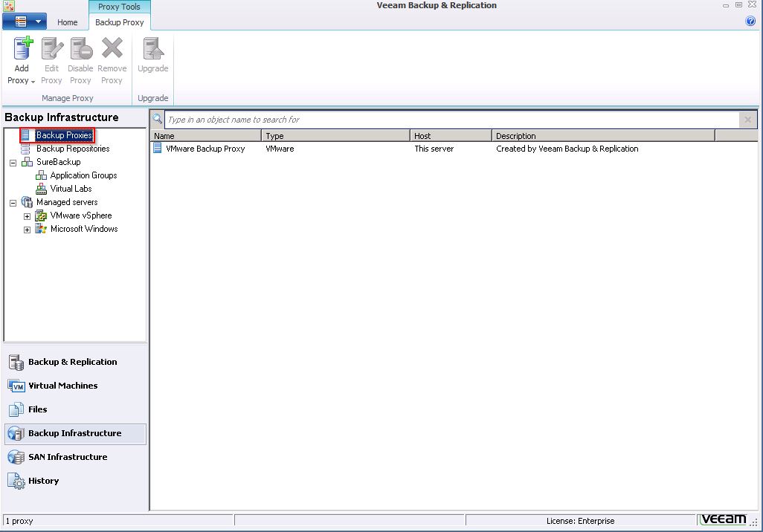The height and width of the screenshot is (532, 763).
Task: Open the Backup & Replication view
Action: (x=72, y=362)
